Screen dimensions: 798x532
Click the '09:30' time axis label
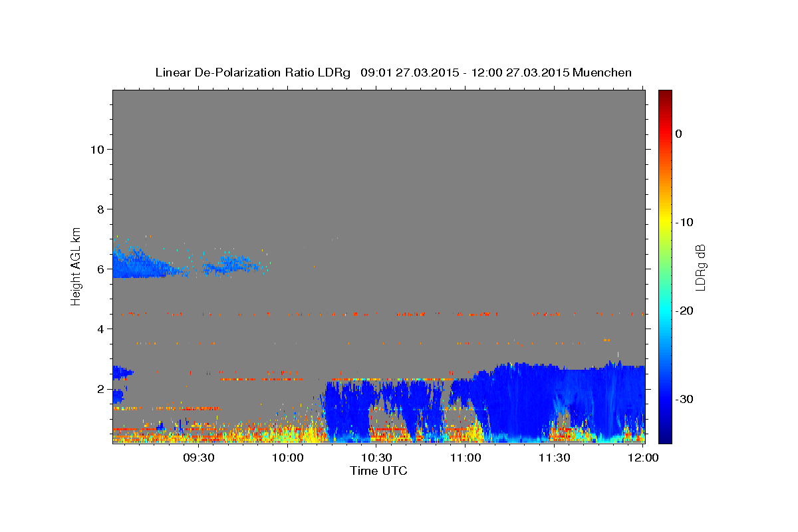199,458
